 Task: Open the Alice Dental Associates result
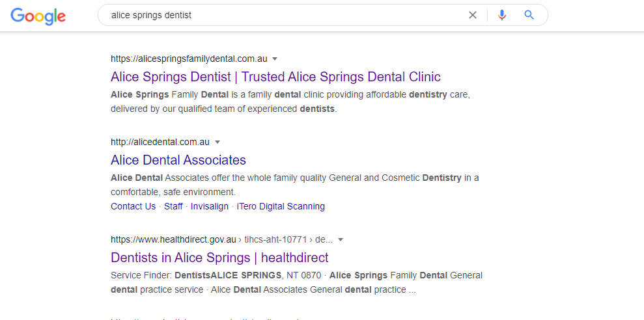[178, 160]
